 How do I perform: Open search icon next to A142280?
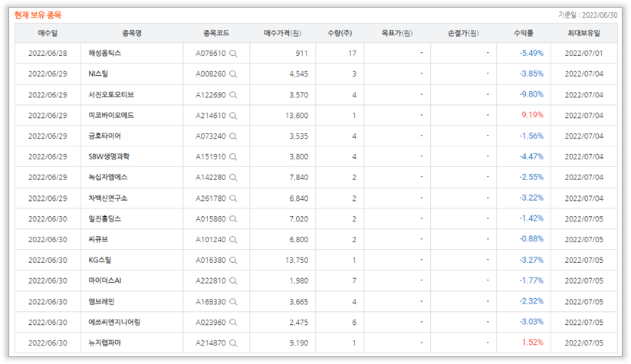coord(233,178)
